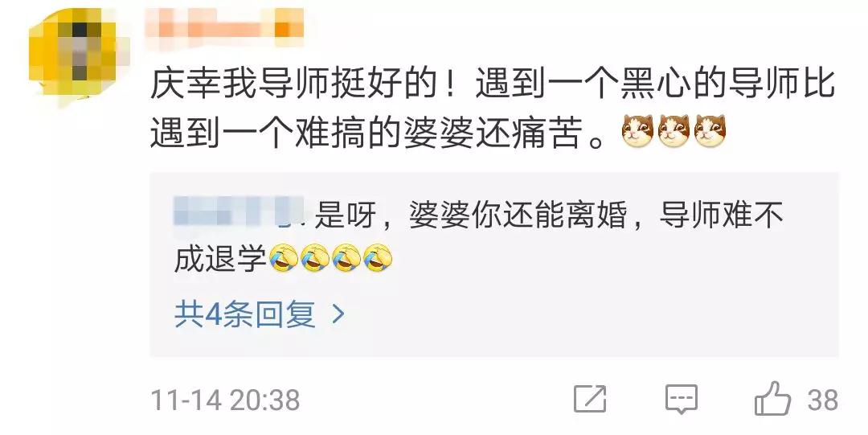The image size is (868, 435).
Task: Expand 共4条回复 replies
Action: 244,314
